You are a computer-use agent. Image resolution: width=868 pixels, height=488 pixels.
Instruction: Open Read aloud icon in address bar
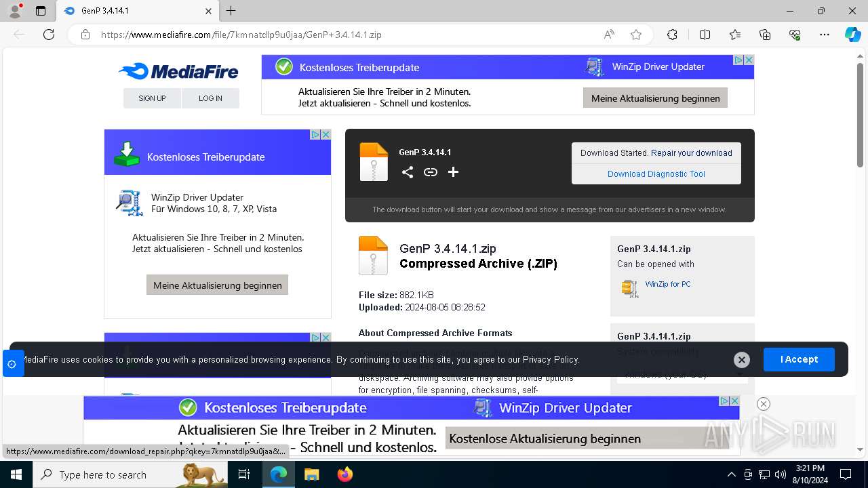(609, 35)
